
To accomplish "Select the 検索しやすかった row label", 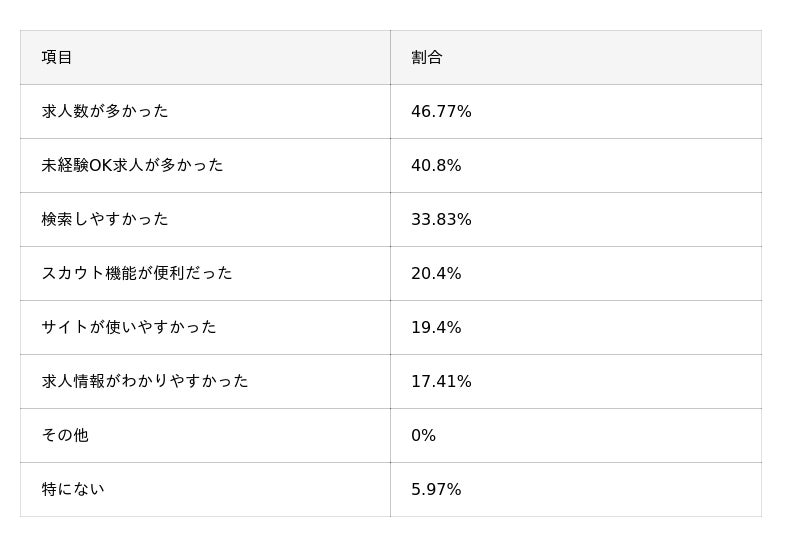I will click(x=105, y=220).
